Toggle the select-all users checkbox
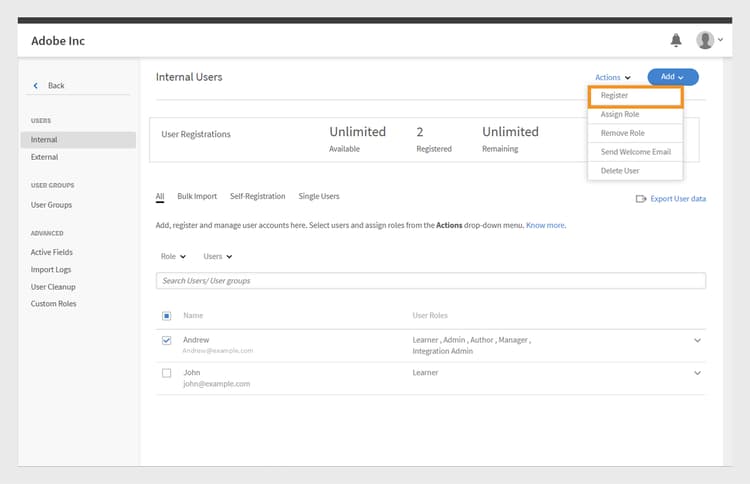This screenshot has width=750, height=484. tap(166, 316)
